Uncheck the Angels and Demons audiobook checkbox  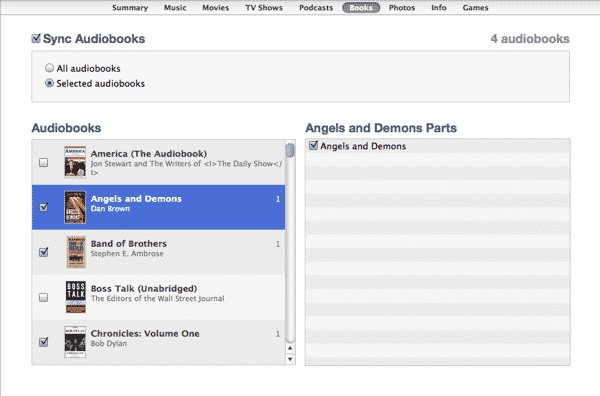(44, 207)
